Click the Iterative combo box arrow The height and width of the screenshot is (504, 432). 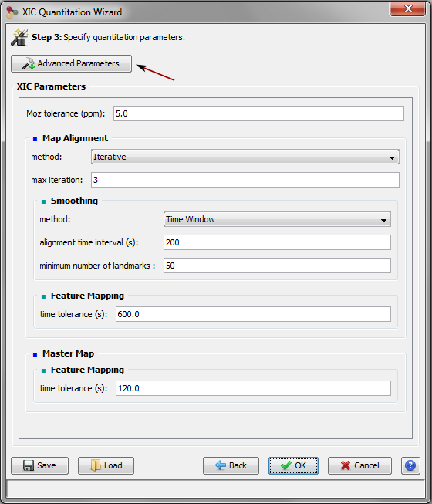coord(392,157)
